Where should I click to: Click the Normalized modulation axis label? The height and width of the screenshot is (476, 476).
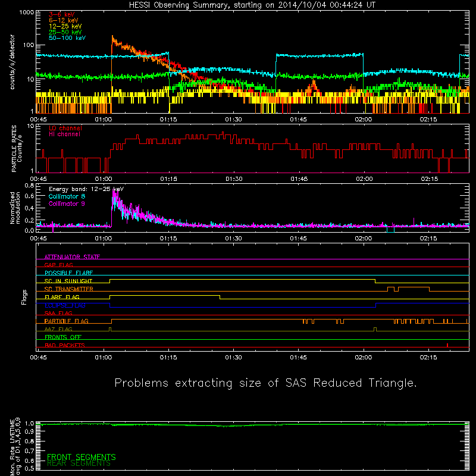(x=15, y=208)
